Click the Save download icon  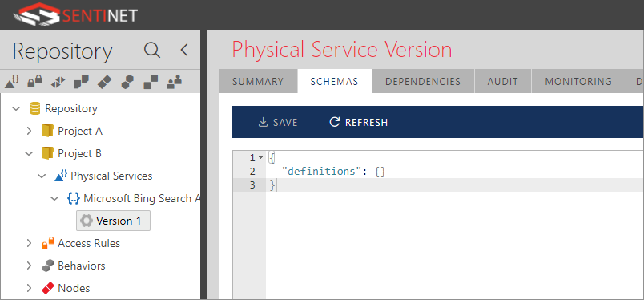[263, 122]
